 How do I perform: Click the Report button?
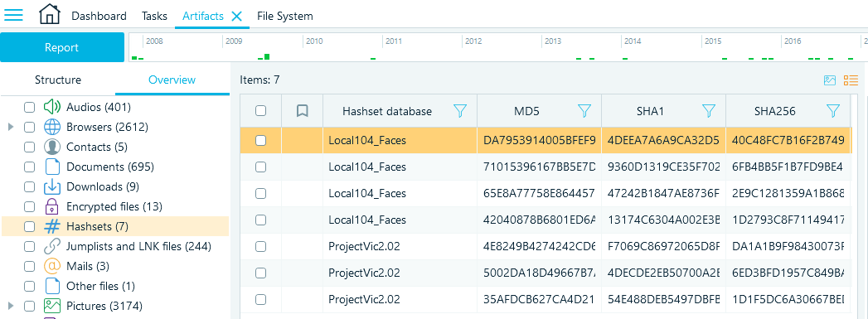point(62,47)
